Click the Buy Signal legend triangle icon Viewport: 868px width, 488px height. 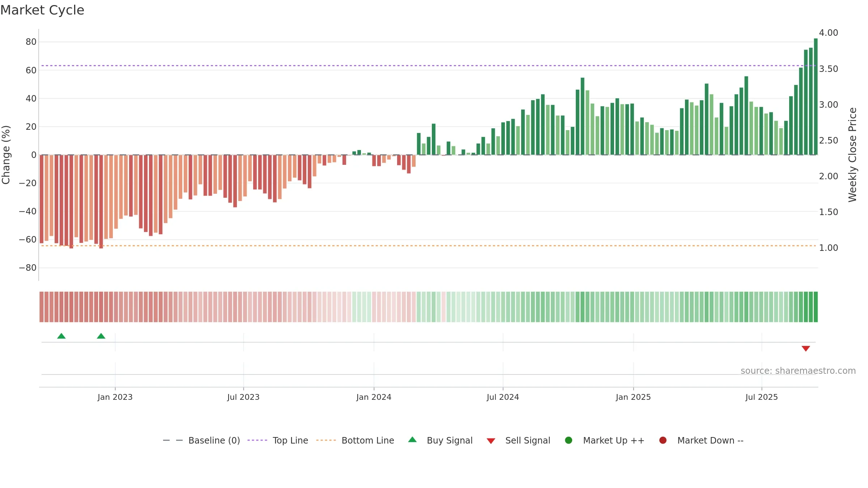[412, 440]
